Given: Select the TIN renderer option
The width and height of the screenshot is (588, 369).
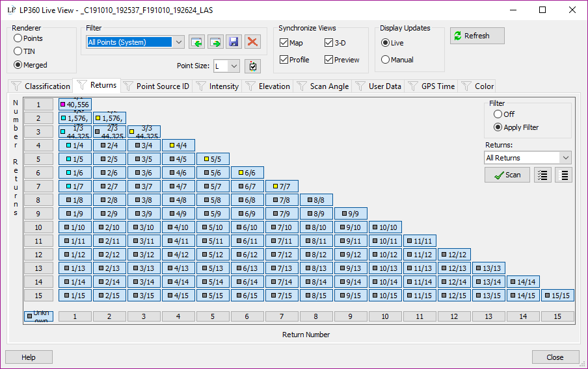Looking at the screenshot, I should pos(24,51).
